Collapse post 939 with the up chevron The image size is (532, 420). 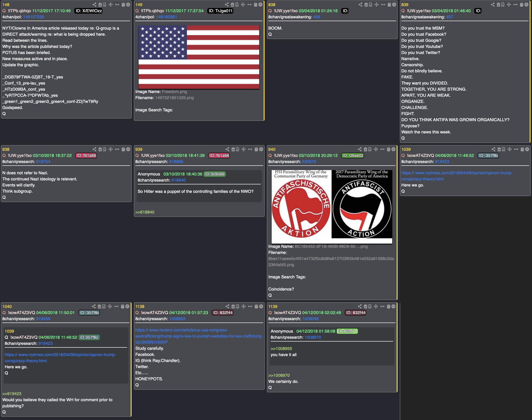tap(261, 149)
